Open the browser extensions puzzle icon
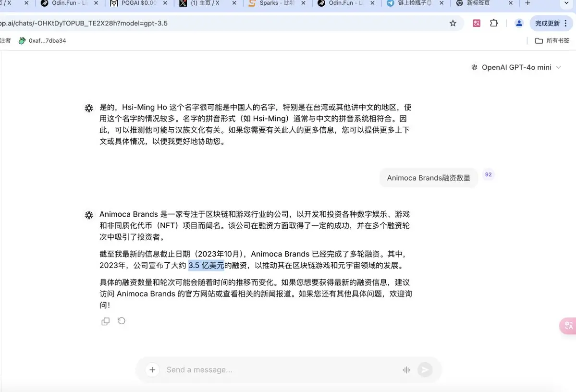Image resolution: width=576 pixels, height=392 pixels. (x=494, y=23)
